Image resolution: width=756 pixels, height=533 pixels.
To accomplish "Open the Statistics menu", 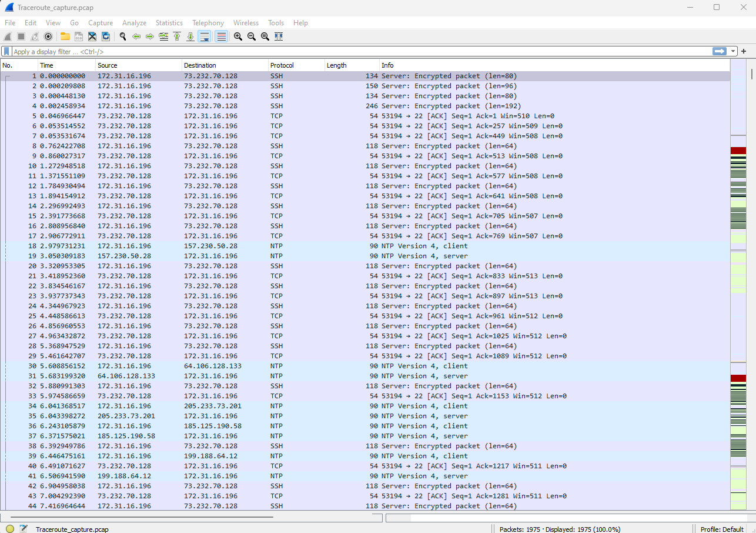I will click(x=169, y=23).
